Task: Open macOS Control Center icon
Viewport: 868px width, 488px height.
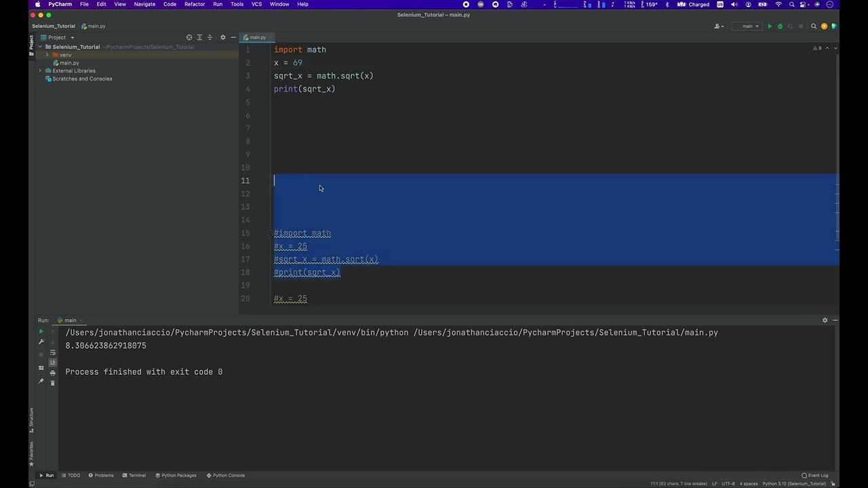Action: point(804,4)
